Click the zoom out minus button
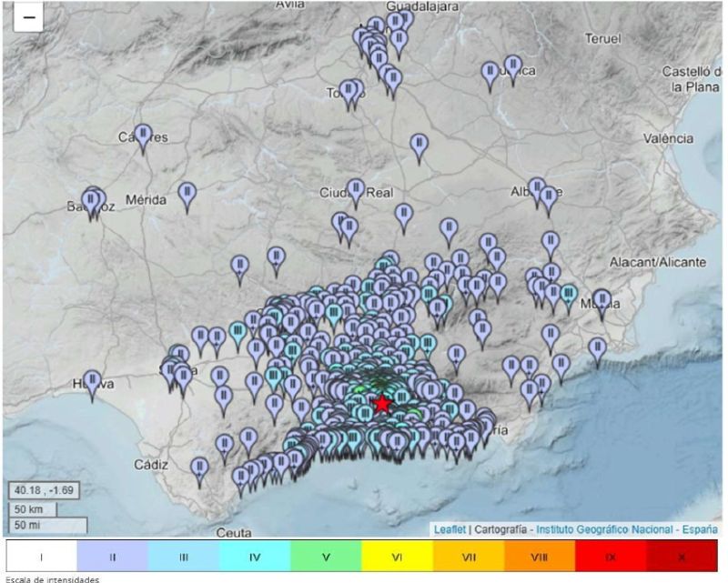 click(x=28, y=17)
